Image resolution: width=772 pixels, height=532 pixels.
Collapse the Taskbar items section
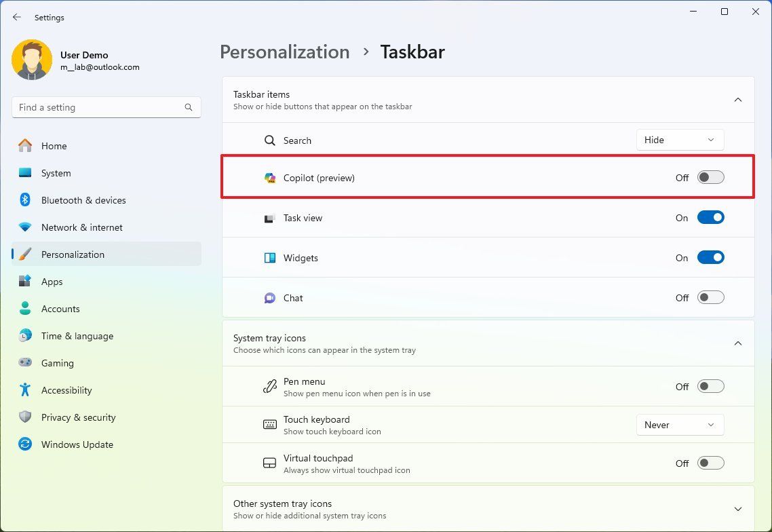(x=738, y=99)
